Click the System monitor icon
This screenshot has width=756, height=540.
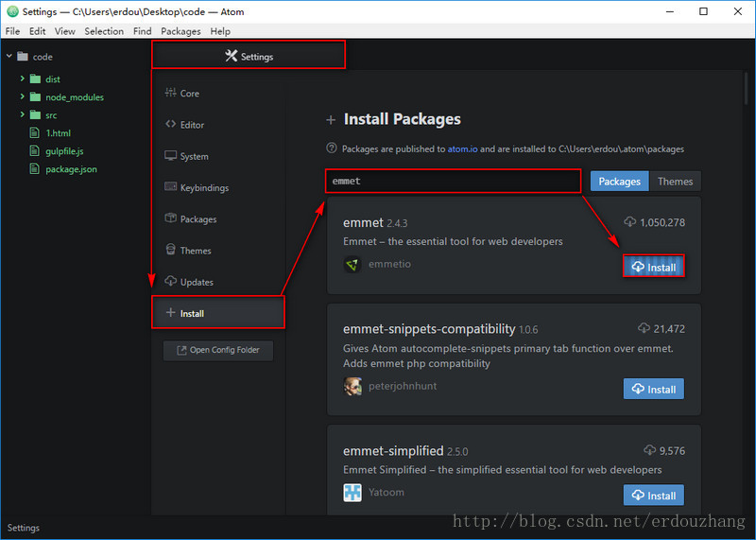point(170,155)
